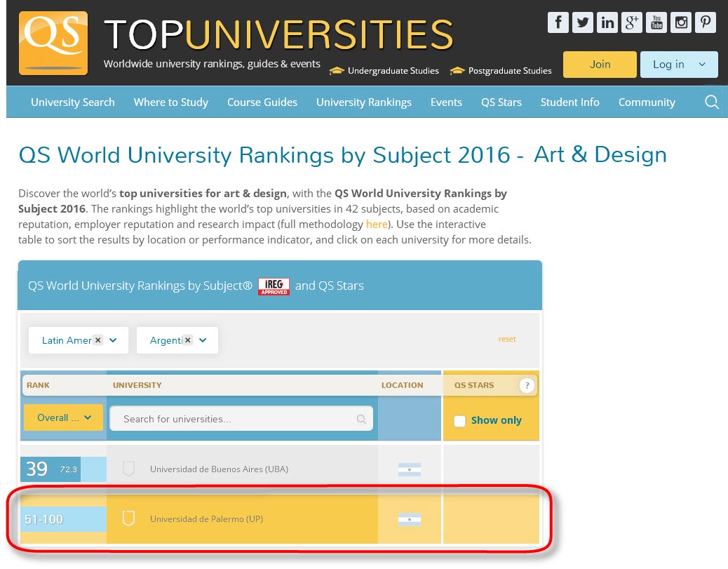Open the Instagram social icon
Screen dimensions: 728x569
680,22
